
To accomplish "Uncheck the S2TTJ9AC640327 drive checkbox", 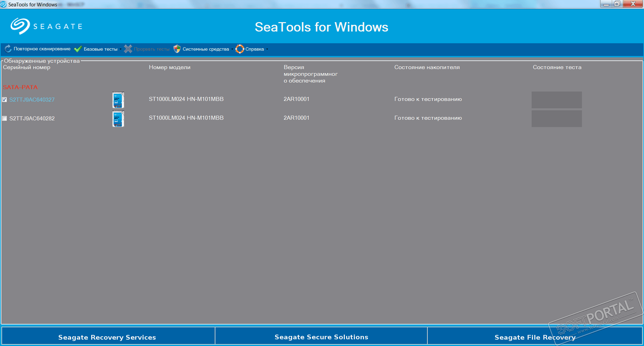I will tap(4, 100).
